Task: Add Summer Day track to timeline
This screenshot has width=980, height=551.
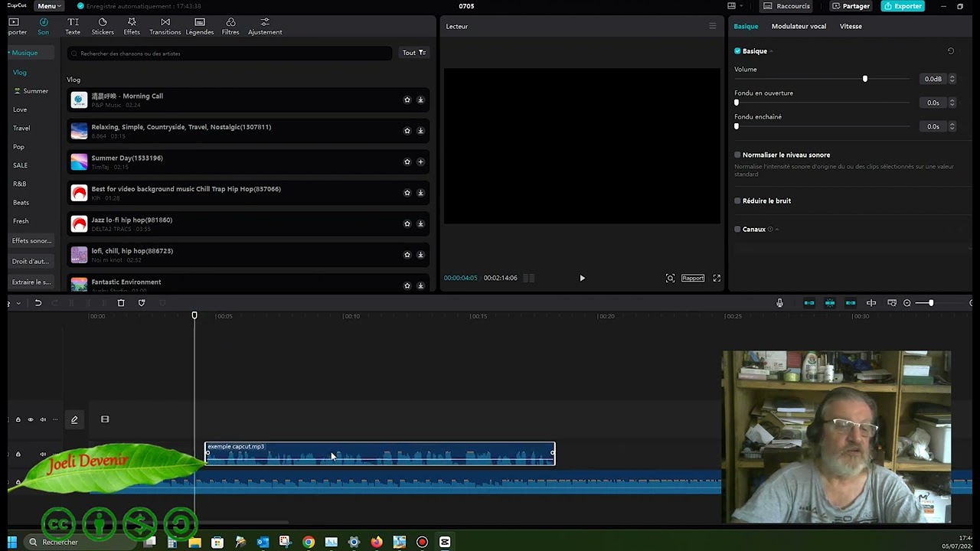Action: (x=420, y=161)
